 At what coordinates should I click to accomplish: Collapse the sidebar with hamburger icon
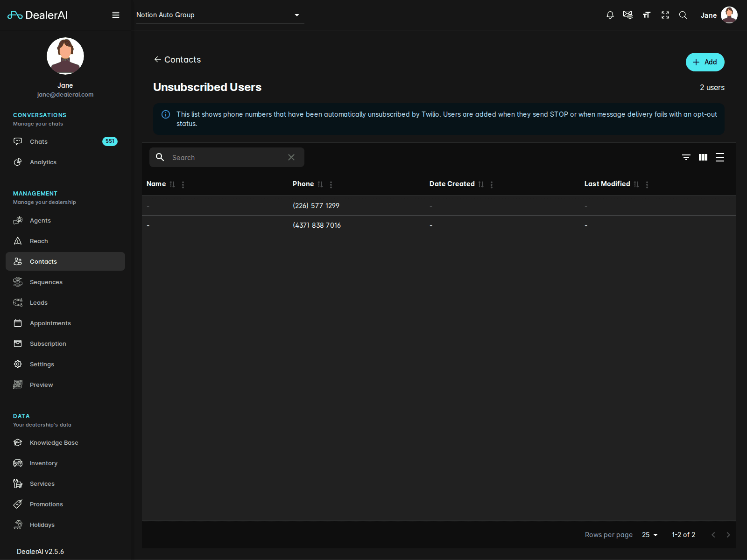pyautogui.click(x=116, y=15)
